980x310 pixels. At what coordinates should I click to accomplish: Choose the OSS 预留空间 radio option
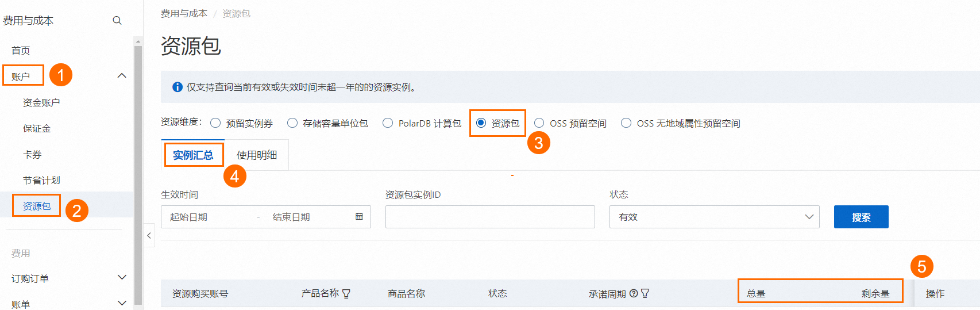pyautogui.click(x=539, y=123)
